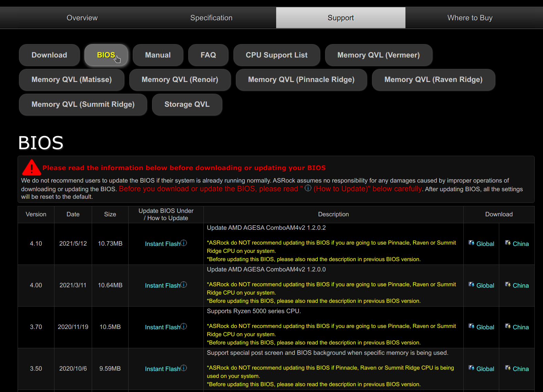Screen dimensions: 543x392
Task: Click the Date column header
Action: tap(73, 214)
